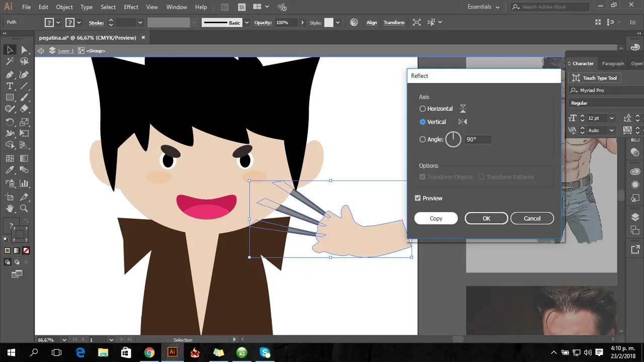Open the Object menu
Screen dimensions: 644x362
pyautogui.click(x=64, y=7)
